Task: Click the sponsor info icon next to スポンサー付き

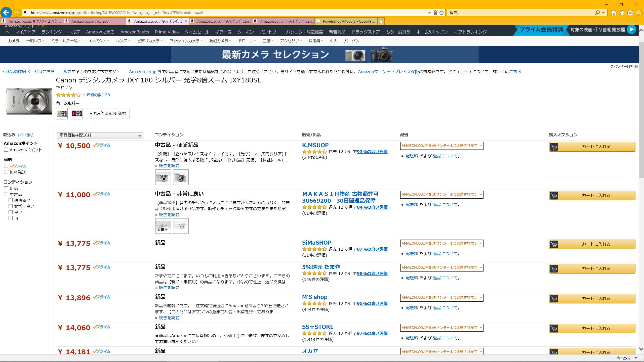Action: click(x=636, y=67)
